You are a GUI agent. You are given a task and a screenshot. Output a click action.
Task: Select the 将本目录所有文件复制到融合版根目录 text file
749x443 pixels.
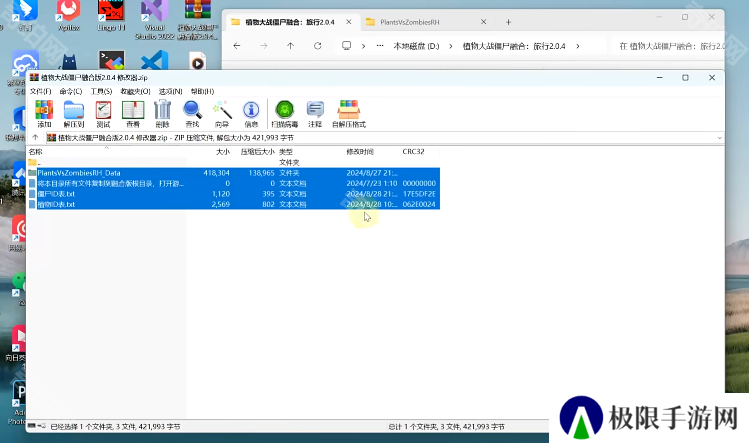click(234, 184)
